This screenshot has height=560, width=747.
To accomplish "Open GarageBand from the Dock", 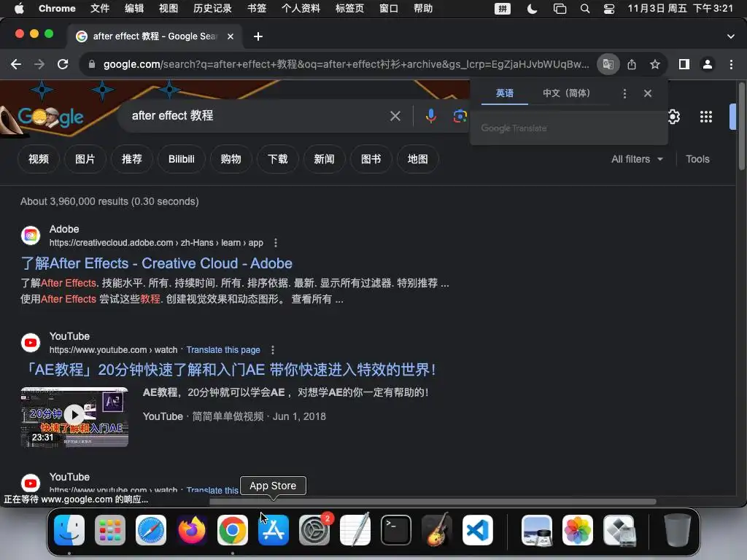I will coord(437,530).
